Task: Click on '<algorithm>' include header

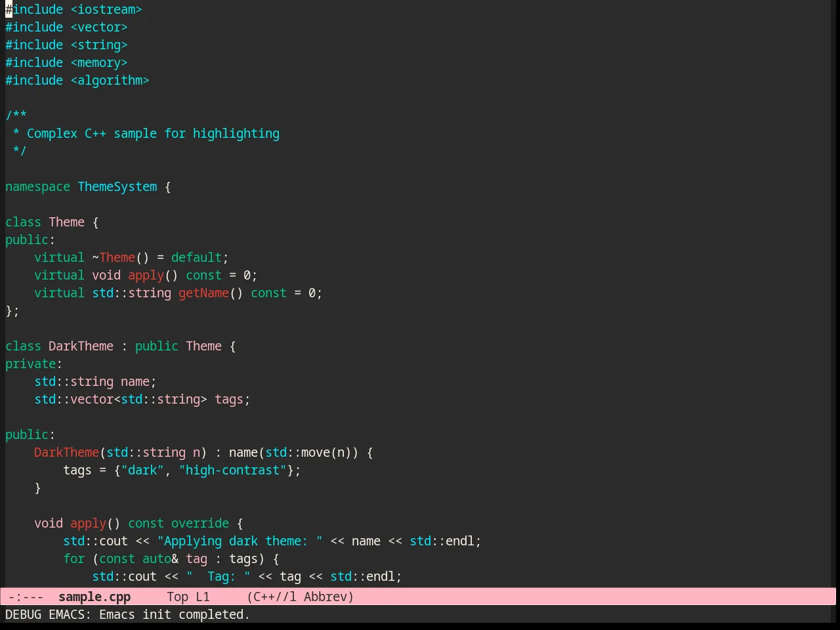Action: click(x=110, y=80)
